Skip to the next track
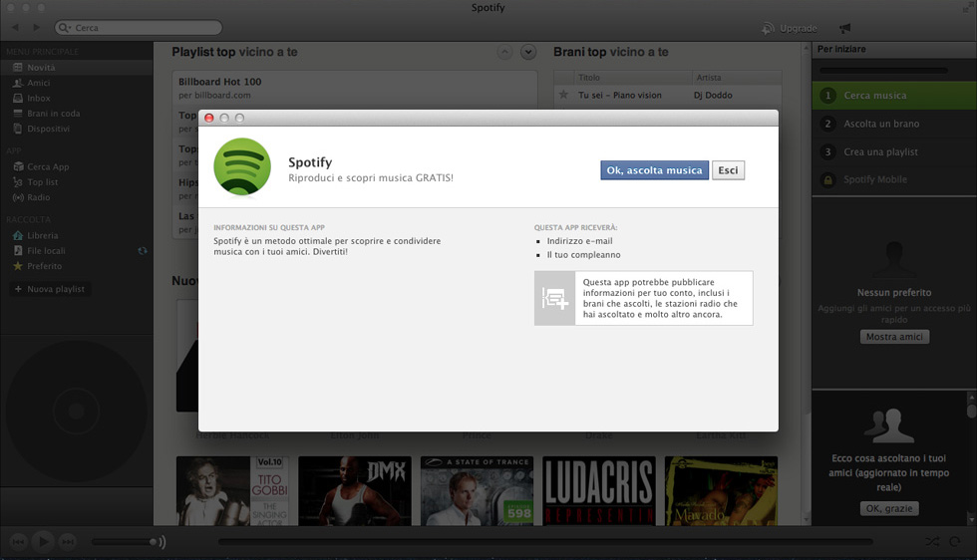The height and width of the screenshot is (560, 977). pyautogui.click(x=68, y=541)
